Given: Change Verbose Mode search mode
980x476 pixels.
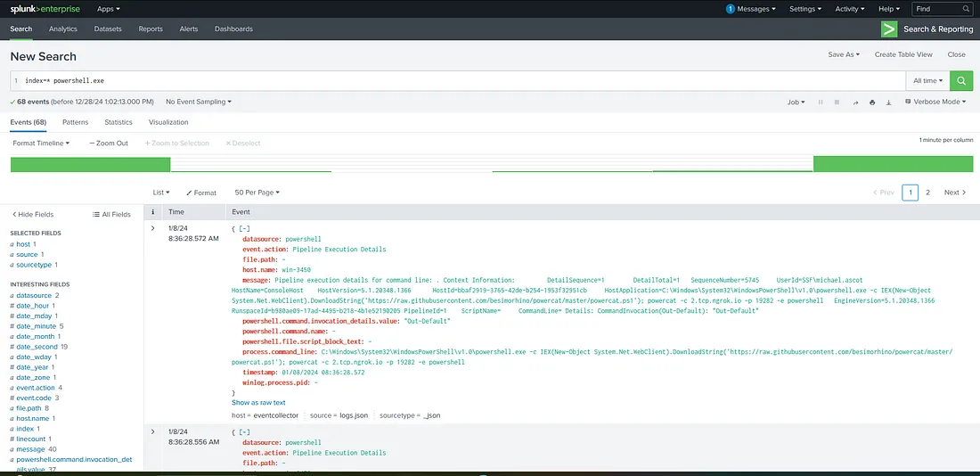Looking at the screenshot, I should pyautogui.click(x=935, y=102).
